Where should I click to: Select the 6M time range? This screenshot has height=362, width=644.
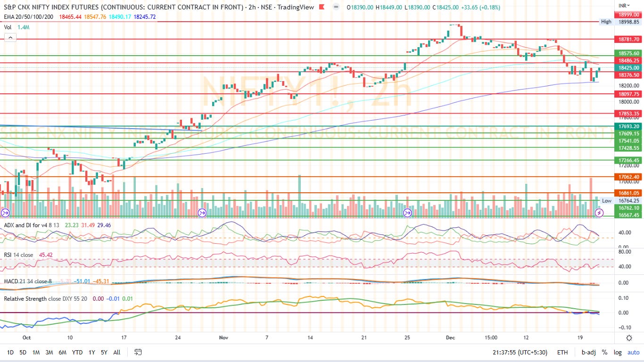[62, 352]
